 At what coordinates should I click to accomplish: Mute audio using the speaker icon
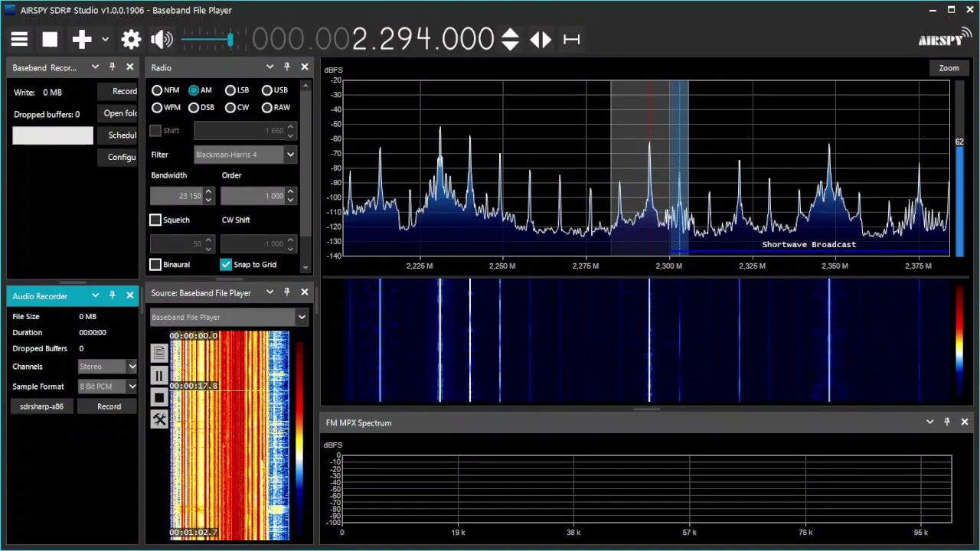coord(162,40)
